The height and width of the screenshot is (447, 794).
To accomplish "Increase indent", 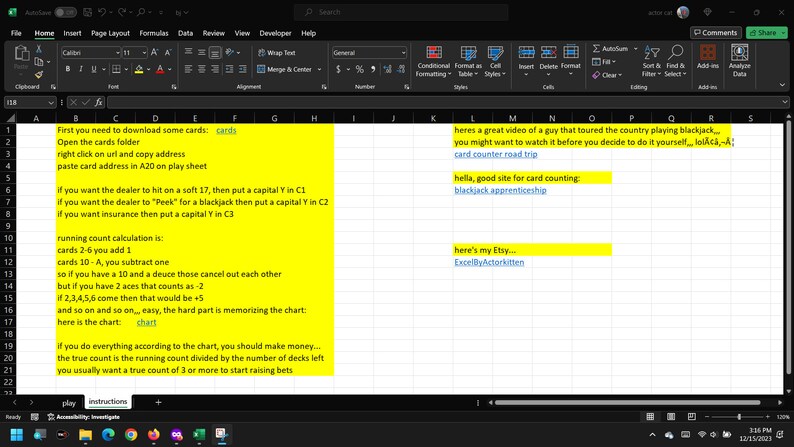I will coord(243,69).
